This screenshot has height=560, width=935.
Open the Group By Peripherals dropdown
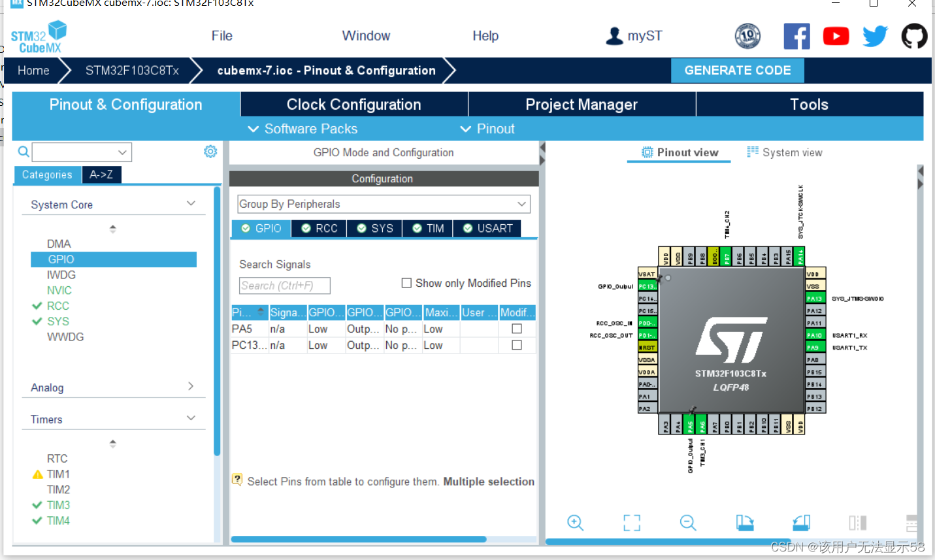(x=384, y=204)
